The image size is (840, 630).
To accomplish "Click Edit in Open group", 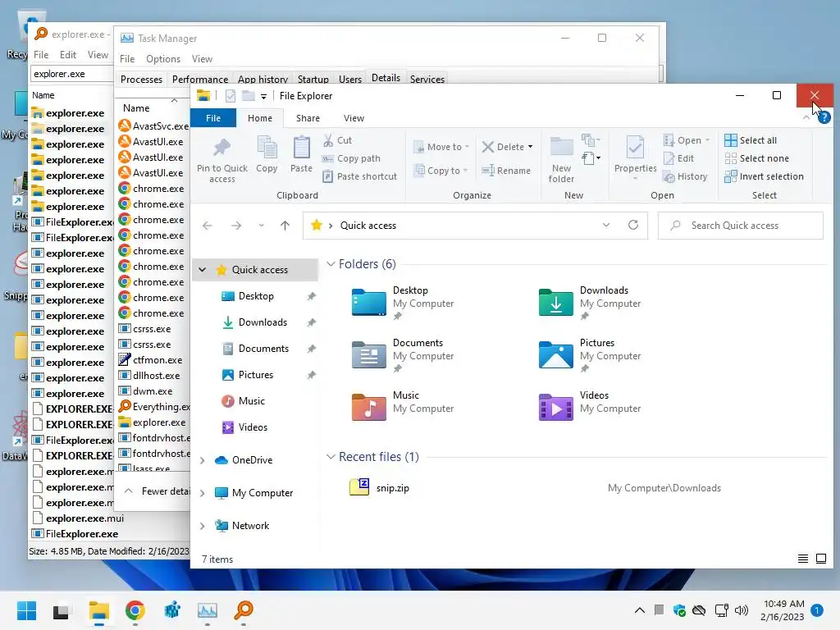I will click(x=678, y=158).
